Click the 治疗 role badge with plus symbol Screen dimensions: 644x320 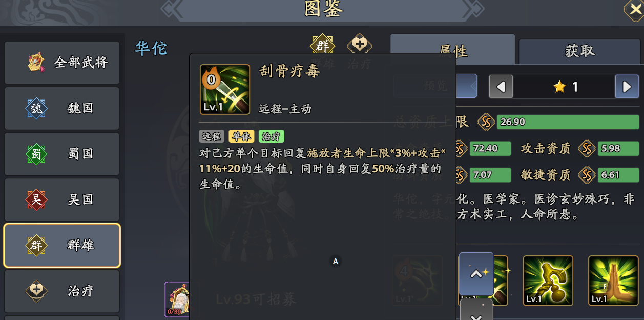coord(360,45)
